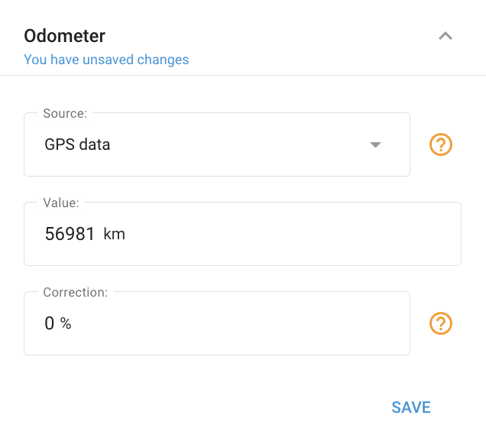Click the Odometer heading title

[x=65, y=36]
